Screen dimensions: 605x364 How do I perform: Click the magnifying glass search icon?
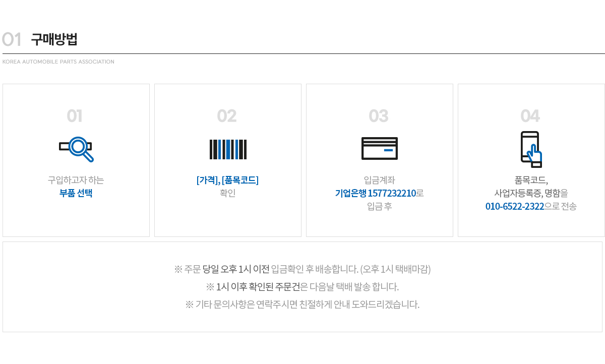(x=76, y=149)
